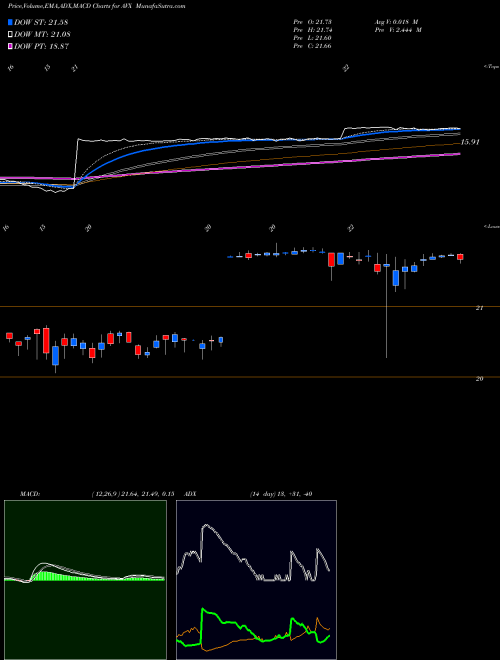Image resolution: width=500 pixels, height=660 pixels.
Task: Click the 15.91 value label on EMA chart
Action: point(470,142)
